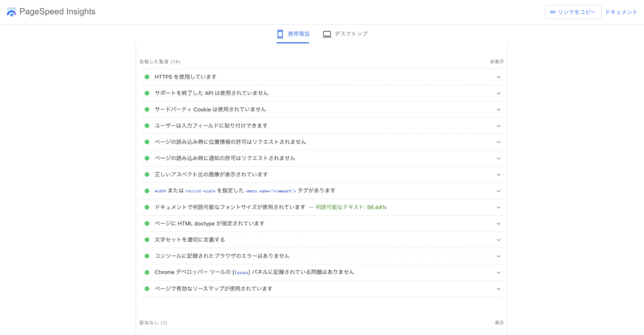Viewport: 644px width, 335px height.
Task: Expand the HTML doctype audit chevron
Action: 498,224
